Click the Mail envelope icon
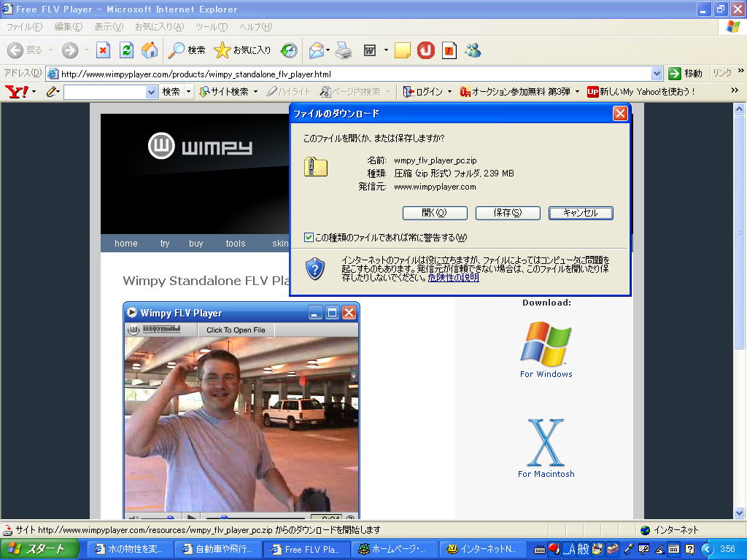Viewport: 747px width, 560px height. tap(317, 50)
